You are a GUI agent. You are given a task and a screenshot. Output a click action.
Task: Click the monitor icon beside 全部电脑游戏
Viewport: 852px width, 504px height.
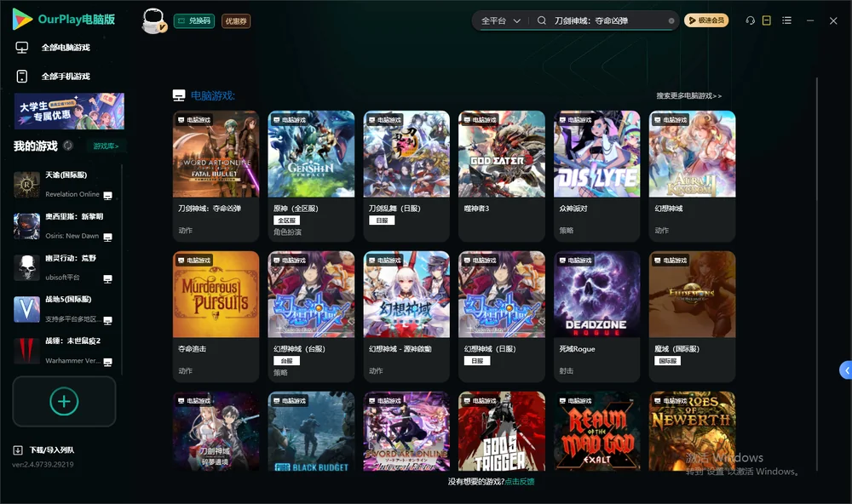[x=22, y=48]
